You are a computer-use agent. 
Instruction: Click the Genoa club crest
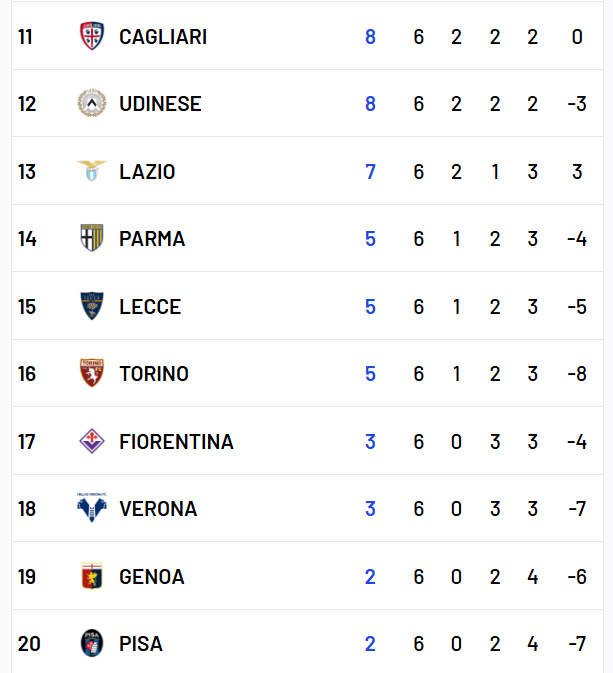tap(92, 576)
